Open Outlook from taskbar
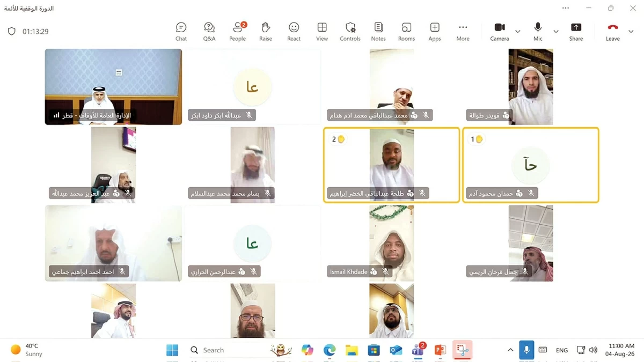The image size is (644, 362). pyautogui.click(x=396, y=350)
